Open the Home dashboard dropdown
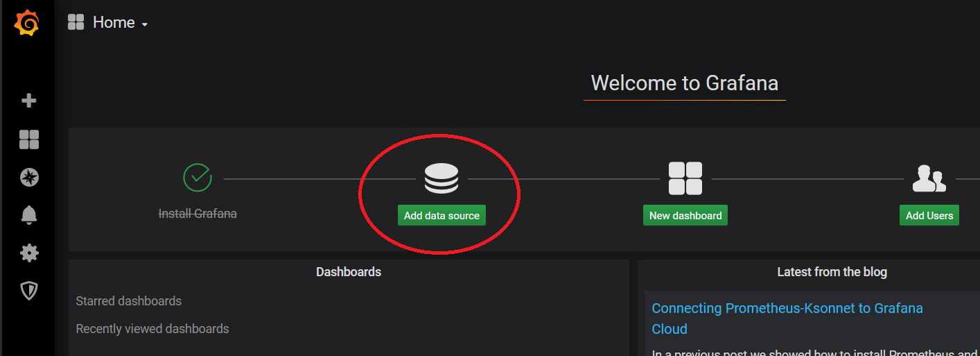Viewport: 980px width, 356px height. click(121, 22)
